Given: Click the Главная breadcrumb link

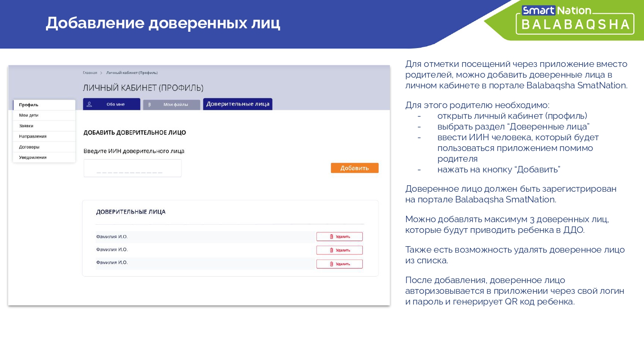Looking at the screenshot, I should coord(90,73).
